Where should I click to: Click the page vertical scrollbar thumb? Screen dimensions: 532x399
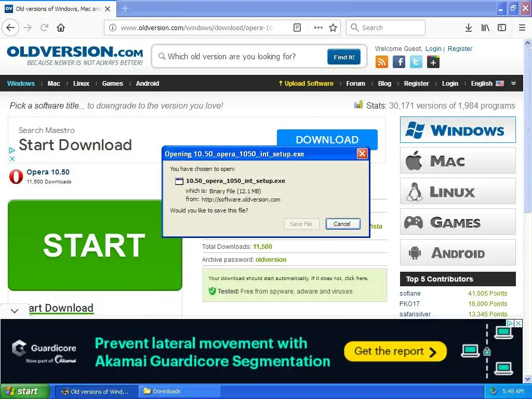528,129
